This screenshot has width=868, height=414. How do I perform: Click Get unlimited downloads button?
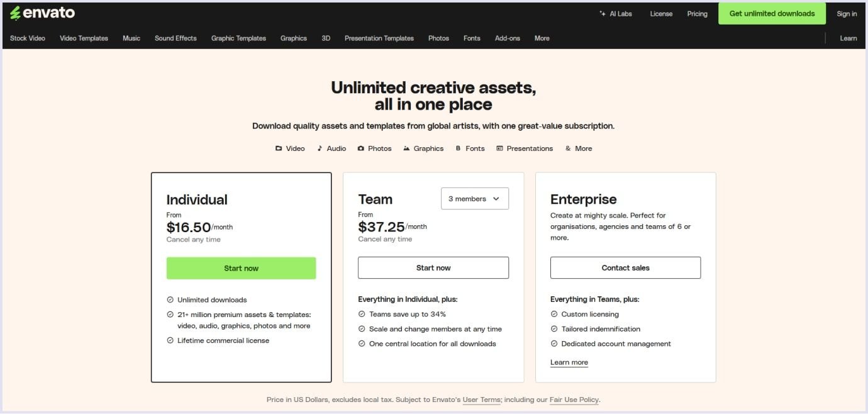[772, 13]
